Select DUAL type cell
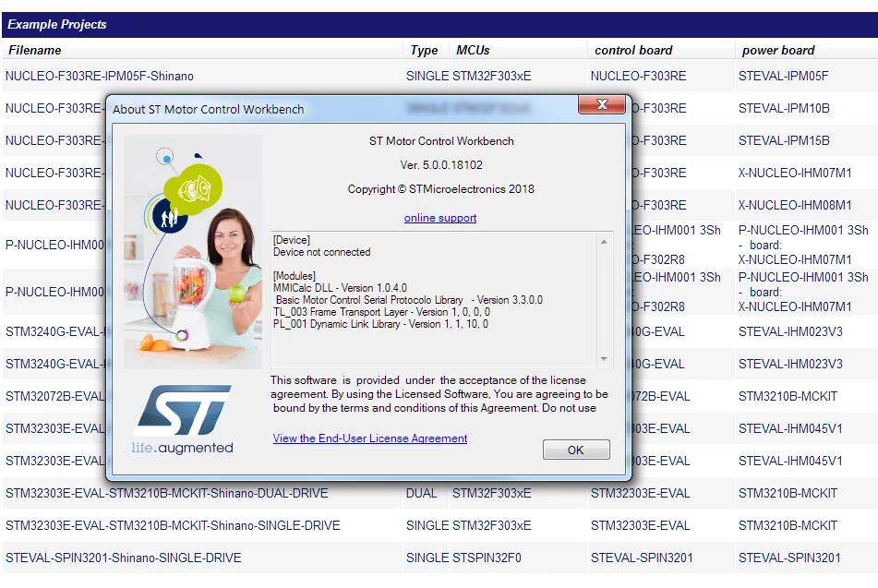This screenshot has width=878, height=588. point(422,493)
